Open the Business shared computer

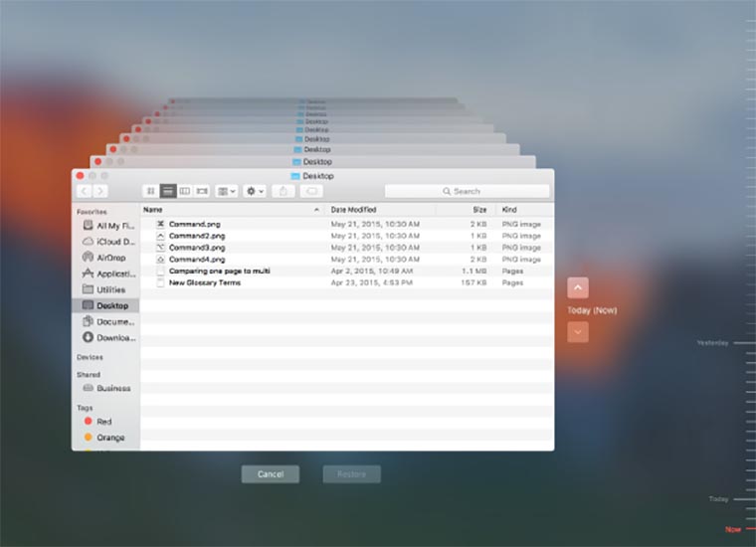point(107,388)
